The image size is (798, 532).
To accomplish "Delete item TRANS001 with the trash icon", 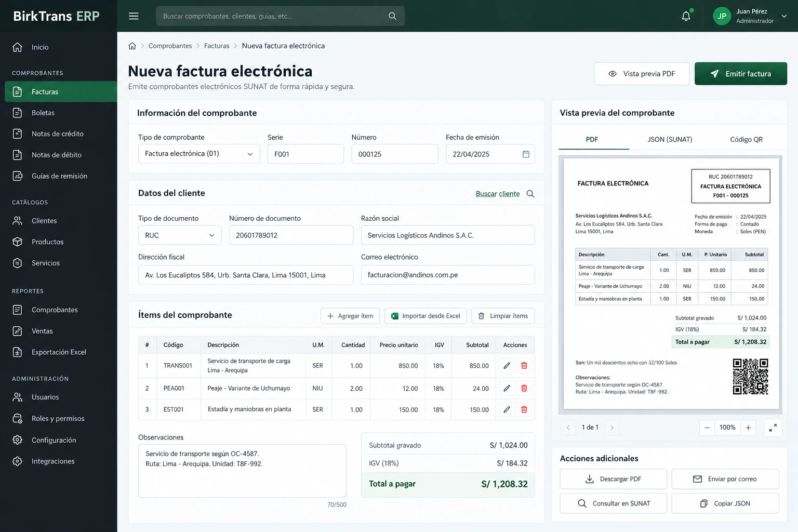I will [x=524, y=366].
